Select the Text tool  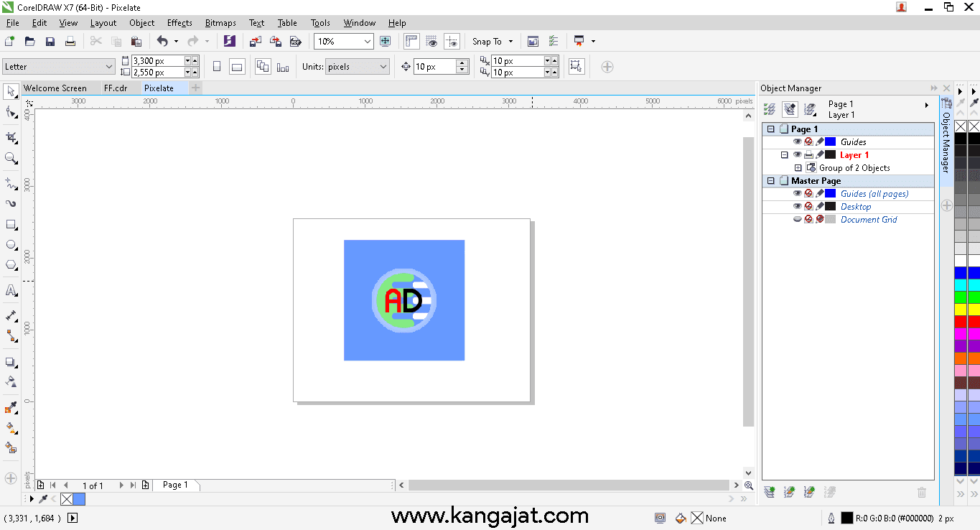[11, 291]
